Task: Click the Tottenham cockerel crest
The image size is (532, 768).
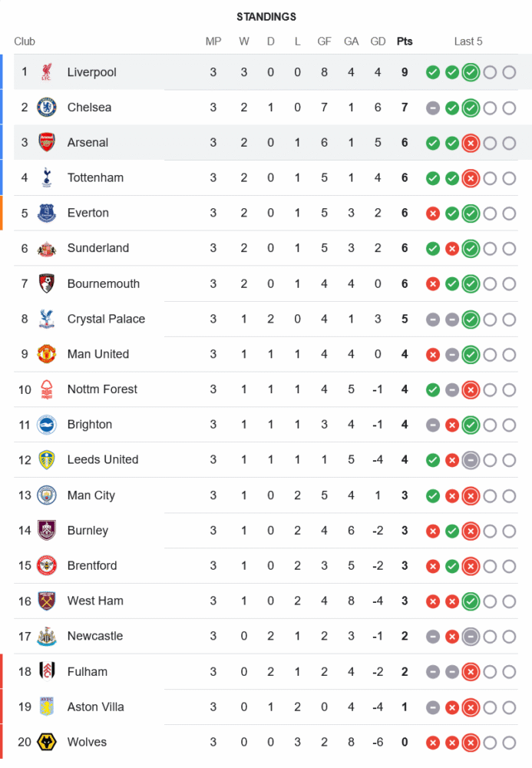Action: [47, 178]
